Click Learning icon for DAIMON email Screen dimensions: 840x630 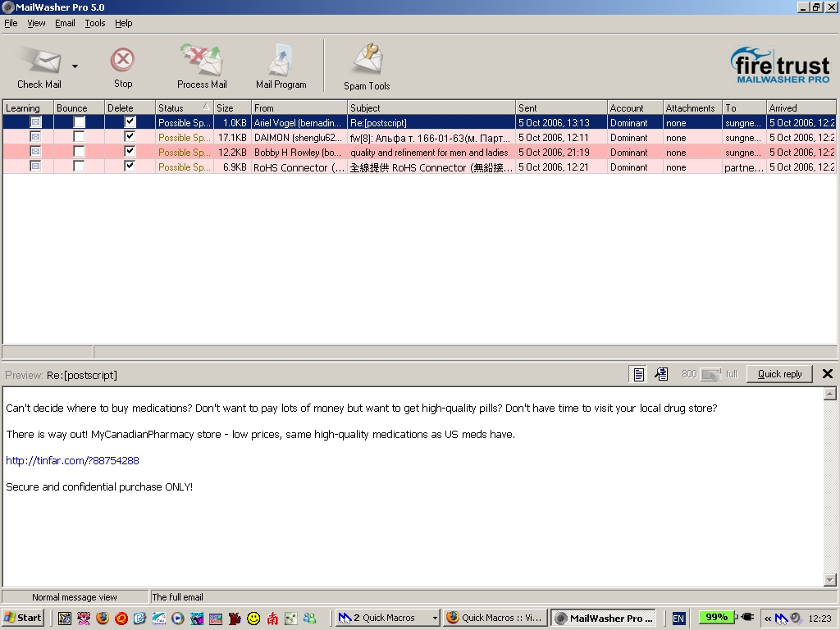pos(35,137)
